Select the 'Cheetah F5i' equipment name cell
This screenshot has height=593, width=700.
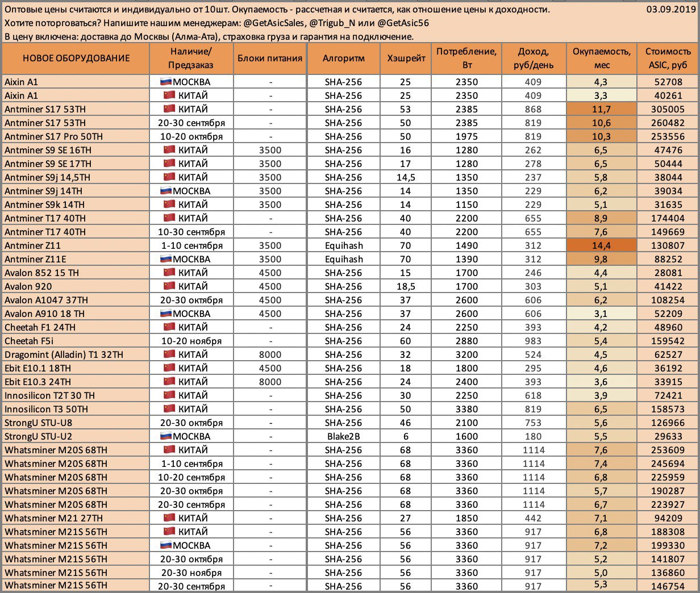76,341
